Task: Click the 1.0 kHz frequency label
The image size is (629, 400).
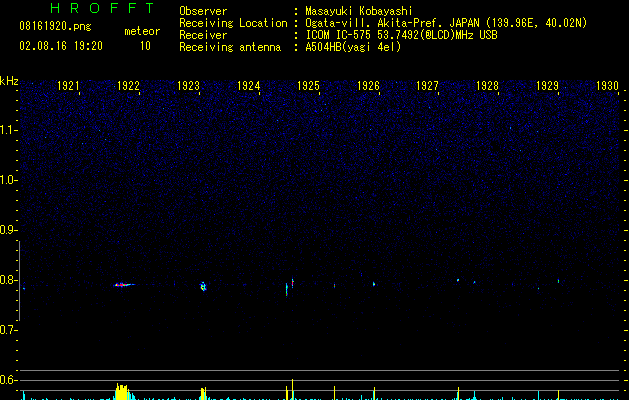Action: tap(8, 180)
